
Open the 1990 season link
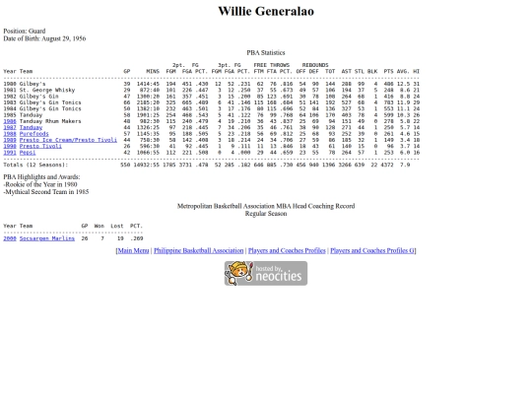pyautogui.click(x=10, y=146)
